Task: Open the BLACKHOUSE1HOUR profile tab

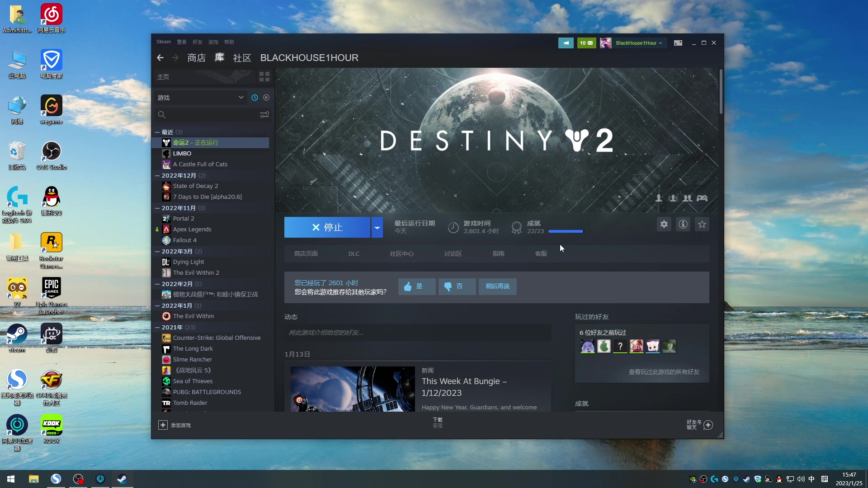Action: coord(309,58)
